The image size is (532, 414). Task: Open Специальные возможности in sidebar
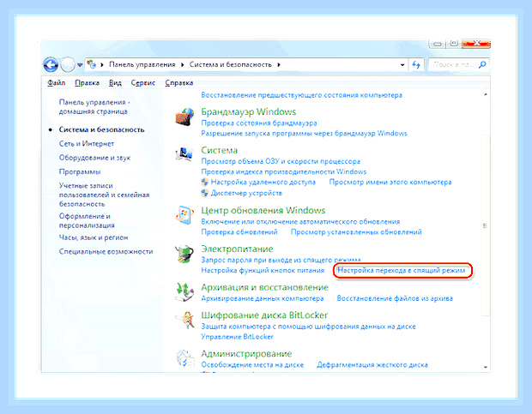(106, 251)
